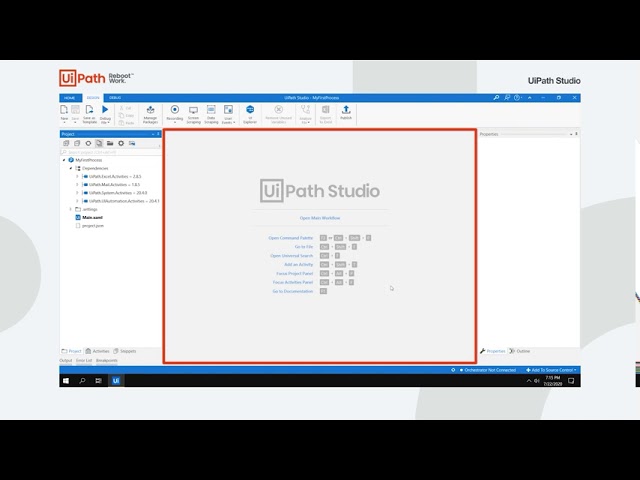This screenshot has width=640, height=480.
Task: Click the Paste command in ribbon
Action: coord(127,123)
